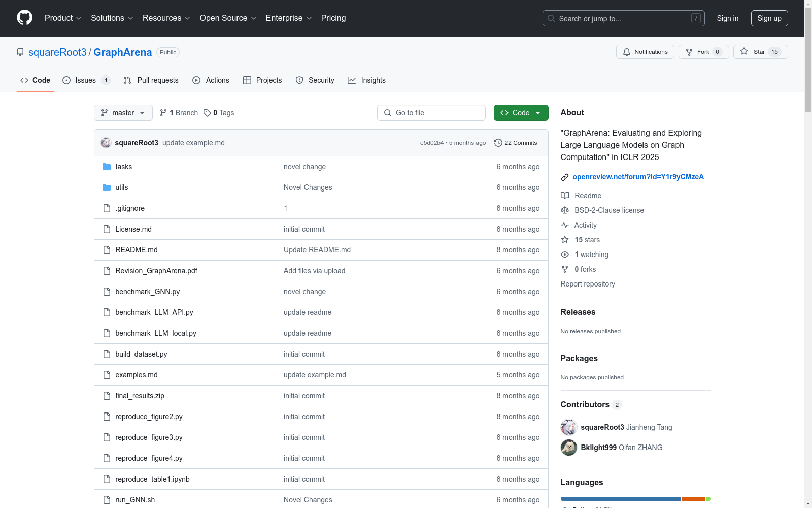Open benchmark_LLM_API.py file
Viewport: 812px width, 508px height.
154,312
